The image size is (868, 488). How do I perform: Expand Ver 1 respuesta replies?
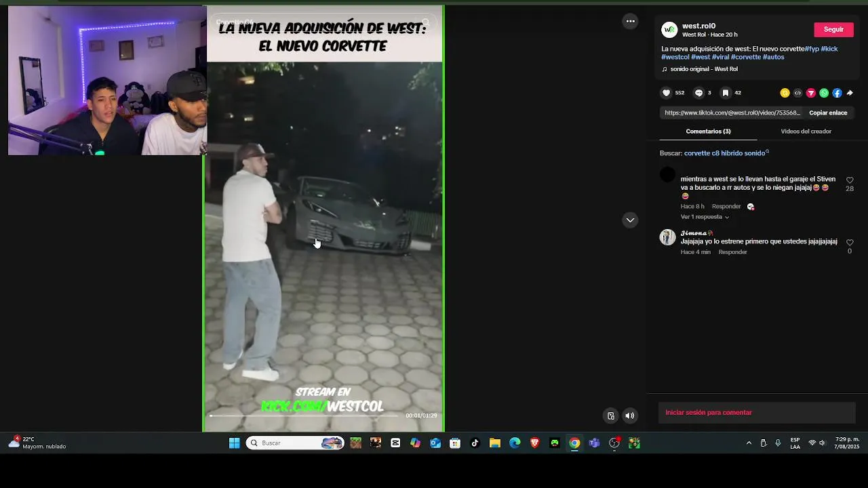point(705,217)
